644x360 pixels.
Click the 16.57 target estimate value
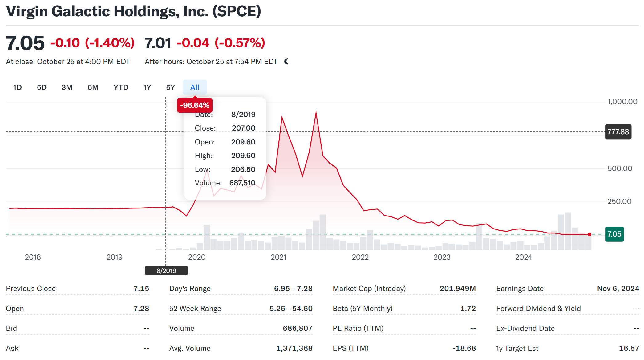pyautogui.click(x=629, y=348)
